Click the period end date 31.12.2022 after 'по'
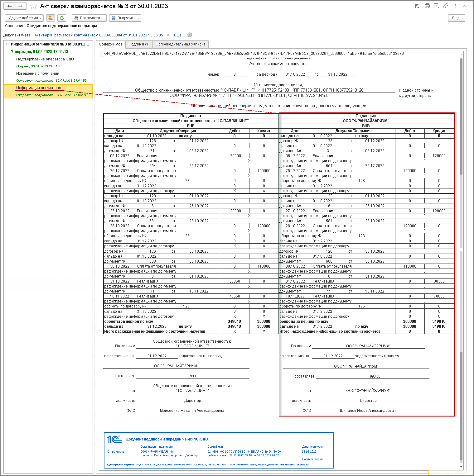The width and height of the screenshot is (474, 476). [x=338, y=74]
